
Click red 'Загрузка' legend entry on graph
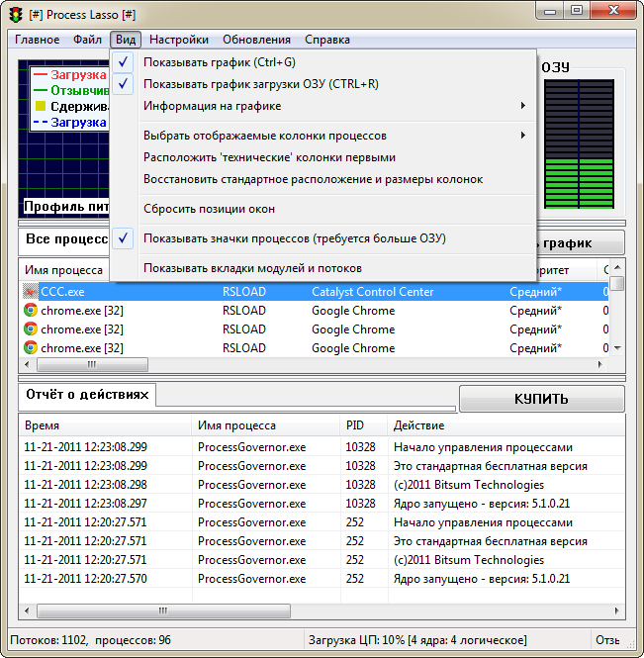coord(70,74)
